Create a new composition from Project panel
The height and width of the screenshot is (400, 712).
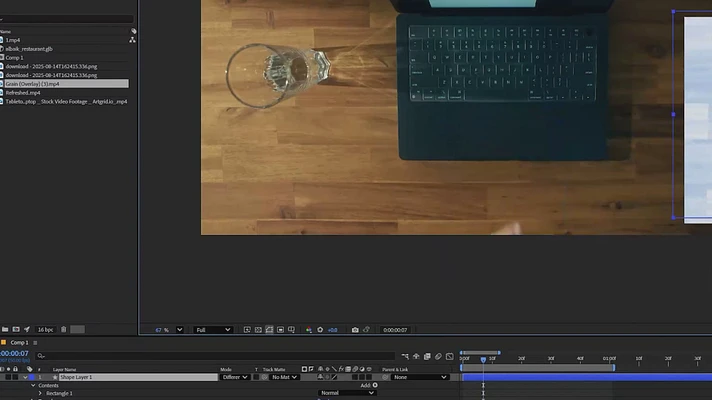(x=16, y=330)
